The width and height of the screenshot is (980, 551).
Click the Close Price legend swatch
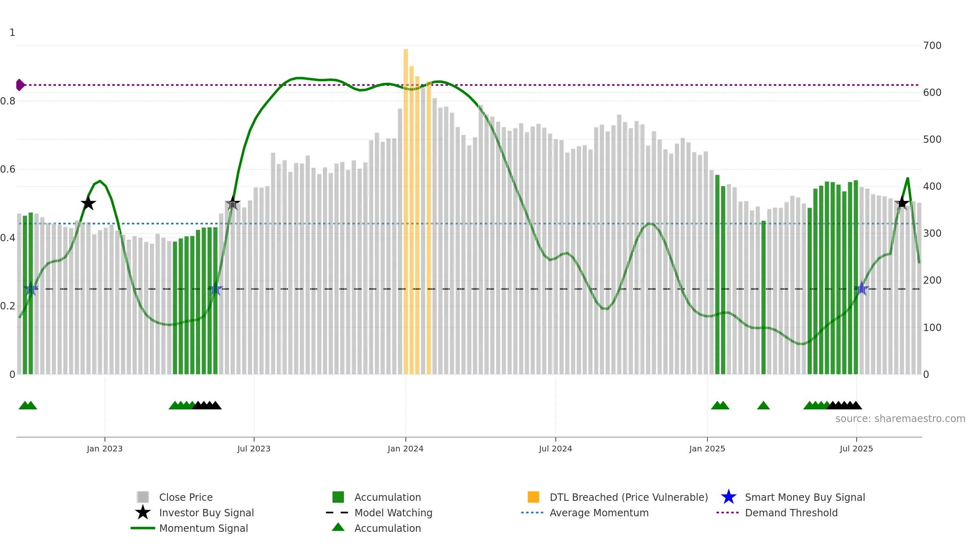(x=143, y=497)
